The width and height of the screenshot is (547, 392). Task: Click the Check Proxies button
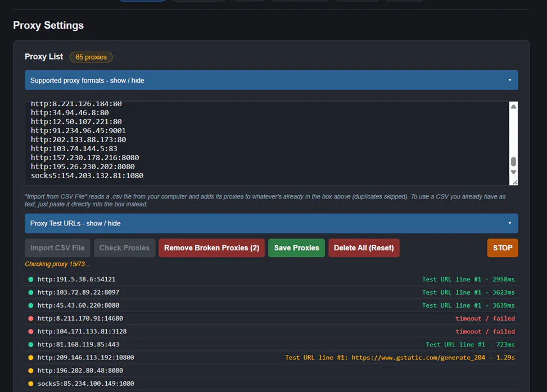tap(124, 248)
